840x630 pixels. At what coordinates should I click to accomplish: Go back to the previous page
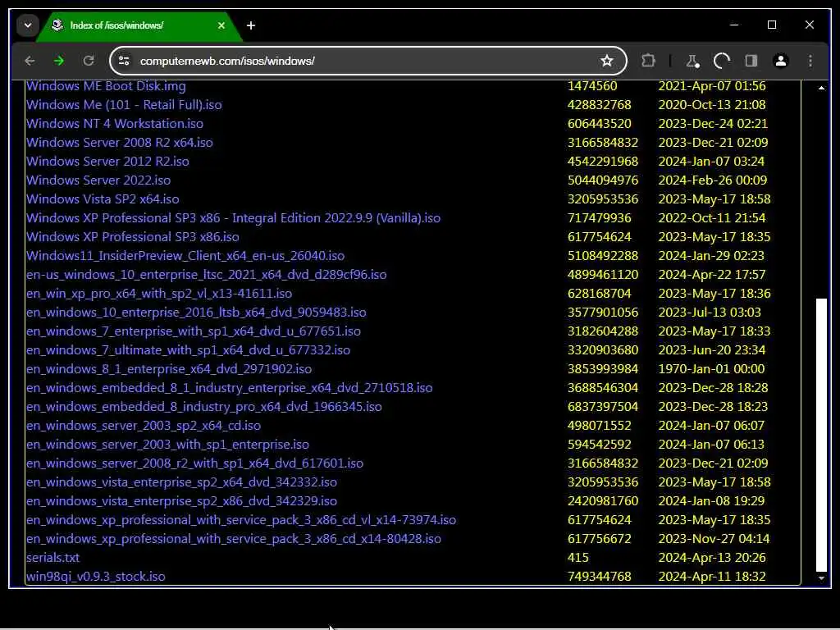point(30,61)
